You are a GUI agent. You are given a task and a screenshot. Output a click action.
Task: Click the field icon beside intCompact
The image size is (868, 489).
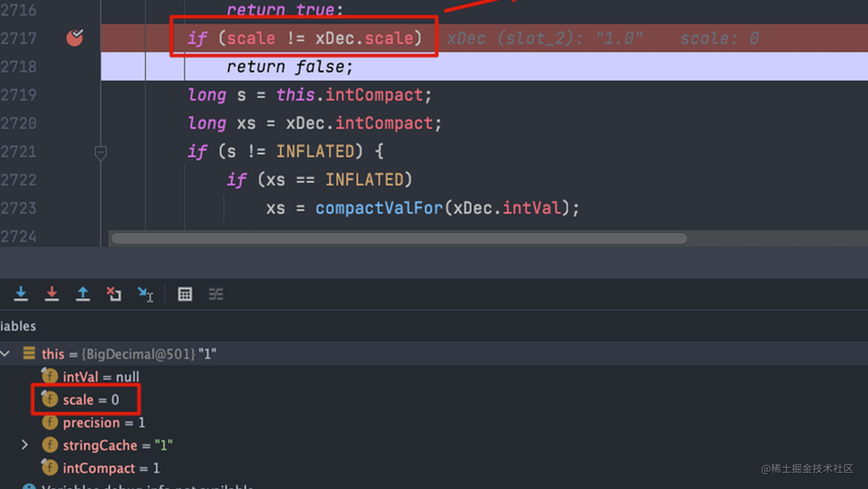pos(49,467)
